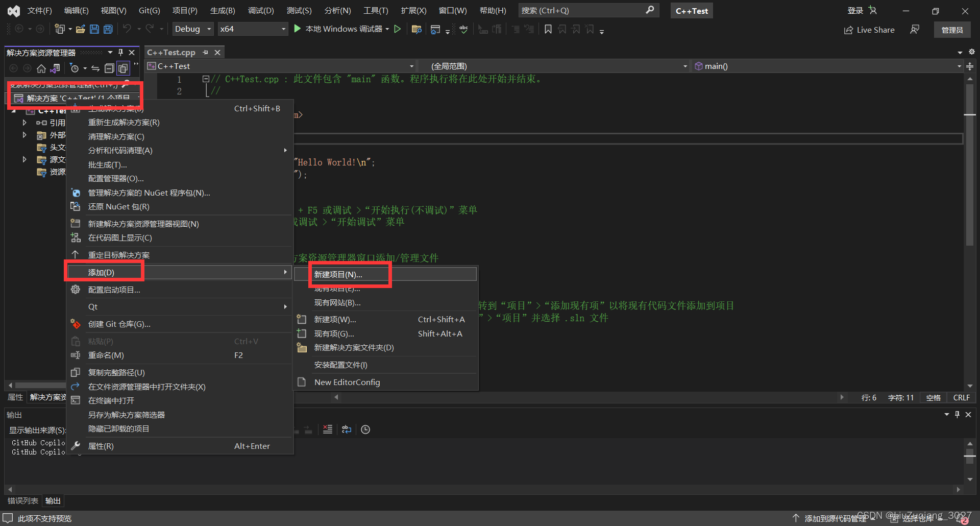
Task: Click the editor vertical scrollbar thumb
Action: [x=970, y=164]
